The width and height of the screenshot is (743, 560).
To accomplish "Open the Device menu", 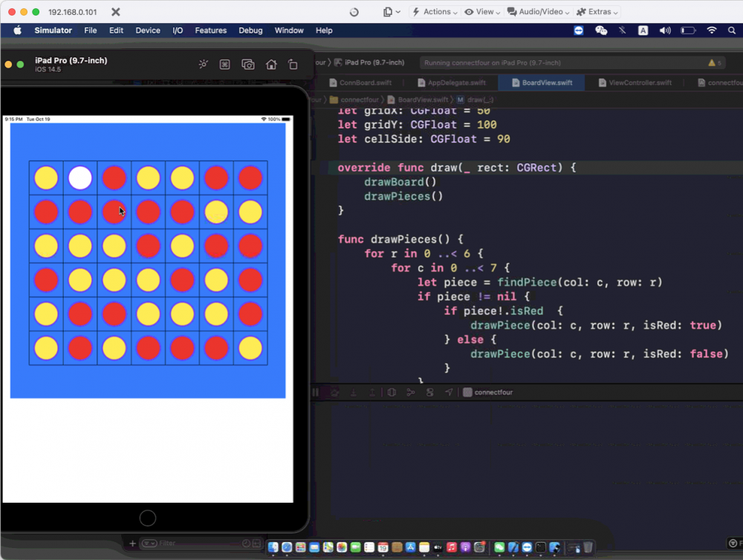I will tap(148, 30).
